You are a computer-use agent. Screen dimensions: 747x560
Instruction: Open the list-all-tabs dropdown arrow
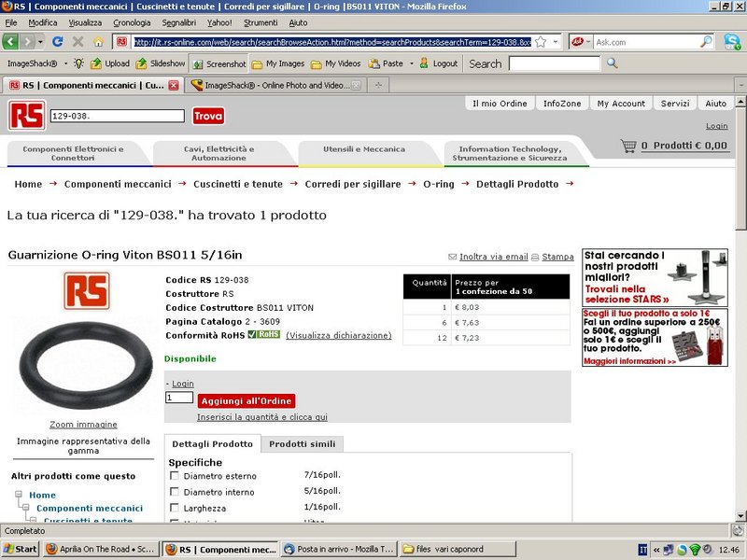(x=740, y=85)
